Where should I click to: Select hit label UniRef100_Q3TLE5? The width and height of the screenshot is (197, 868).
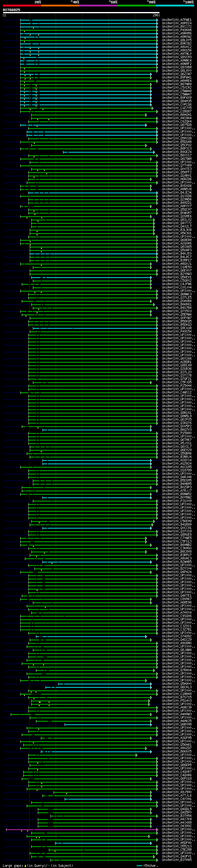pyautogui.click(x=176, y=297)
